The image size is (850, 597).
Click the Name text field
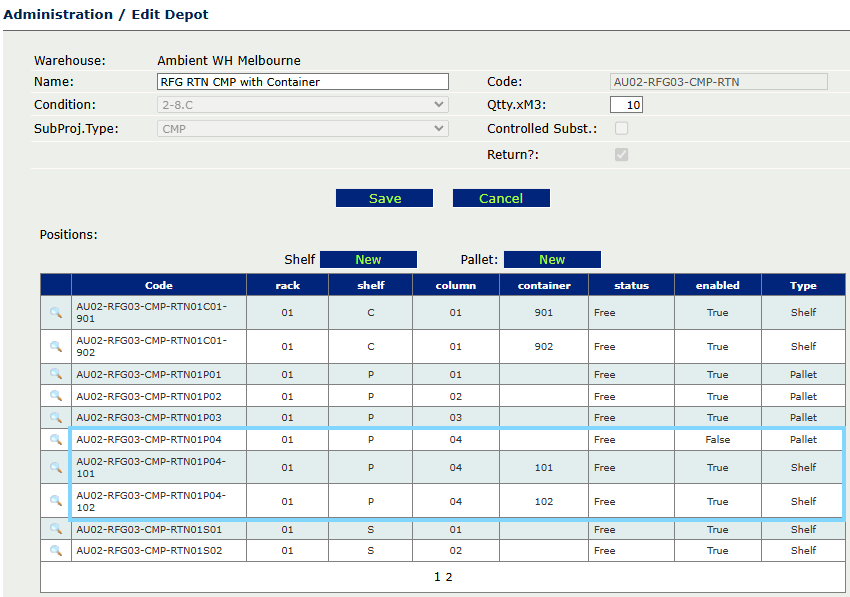tap(302, 82)
